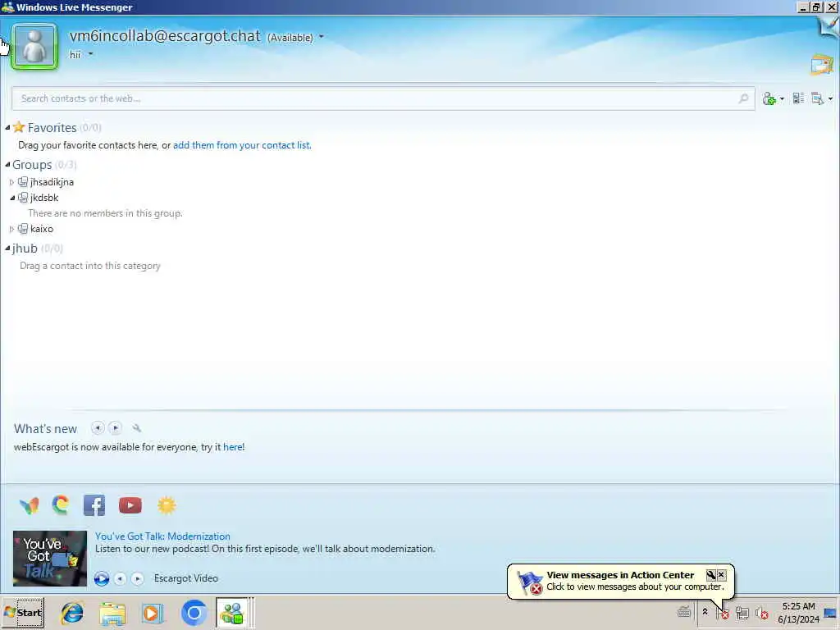Open Windows Explorer from the taskbar
Screen dimensions: 840x630
point(112,613)
